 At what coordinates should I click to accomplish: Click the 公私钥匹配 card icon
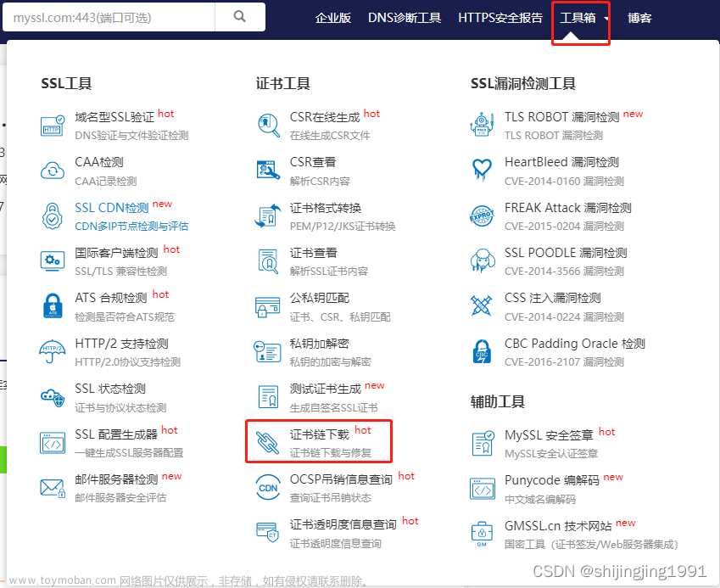tap(268, 307)
